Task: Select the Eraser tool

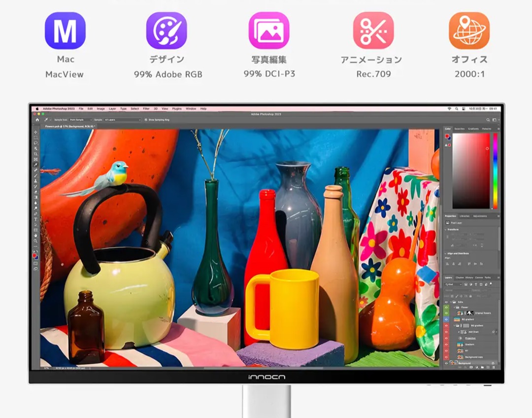Action: [x=35, y=192]
